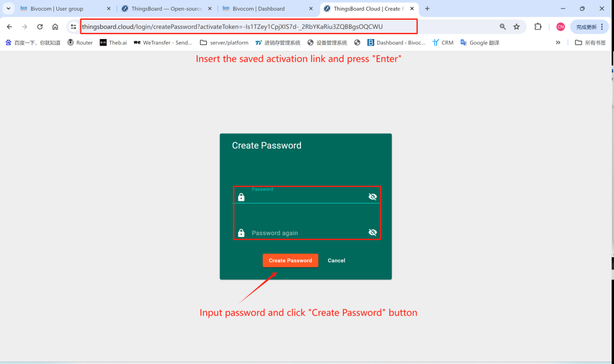The height and width of the screenshot is (364, 614).
Task: Bookmark this page via the star icon
Action: tap(516, 26)
